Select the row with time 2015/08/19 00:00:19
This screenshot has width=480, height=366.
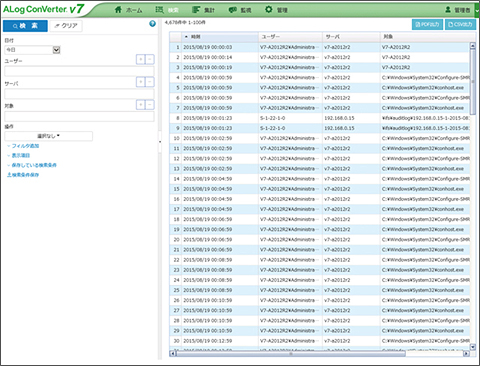click(x=320, y=67)
